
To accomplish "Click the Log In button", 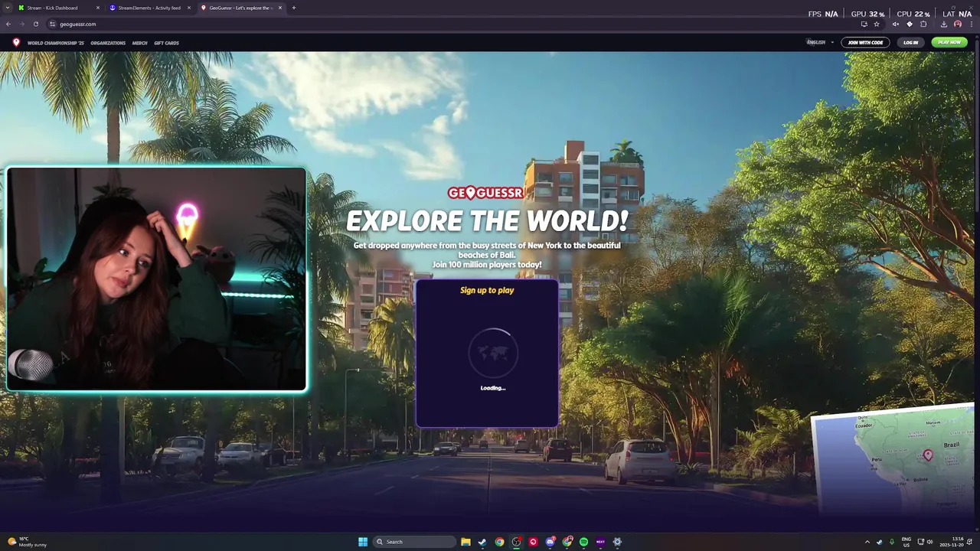I will 910,42.
